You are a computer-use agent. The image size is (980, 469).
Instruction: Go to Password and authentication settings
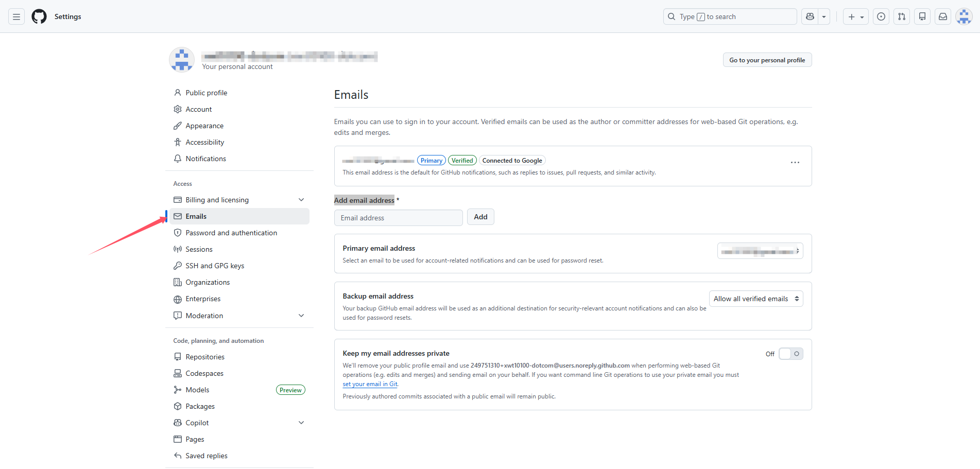231,233
